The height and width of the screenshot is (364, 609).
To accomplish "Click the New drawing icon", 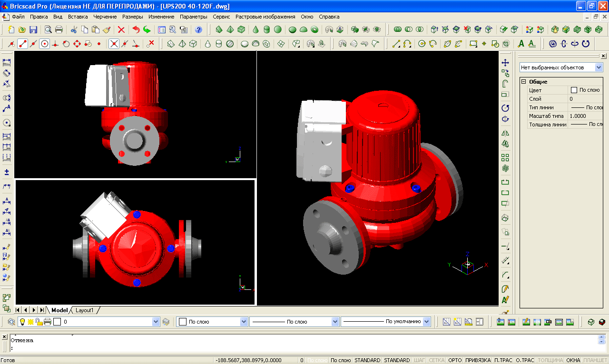I will tap(11, 29).
